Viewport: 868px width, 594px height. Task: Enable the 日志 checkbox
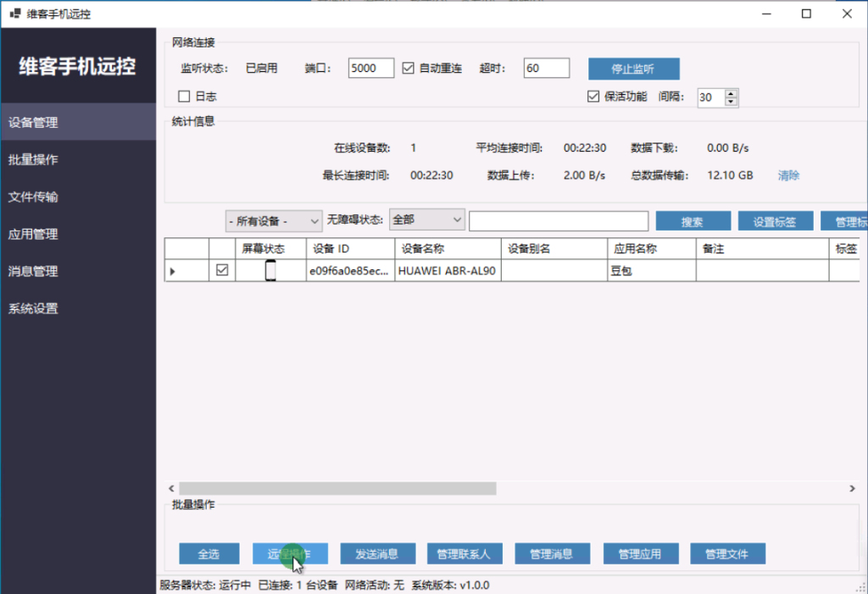point(184,97)
